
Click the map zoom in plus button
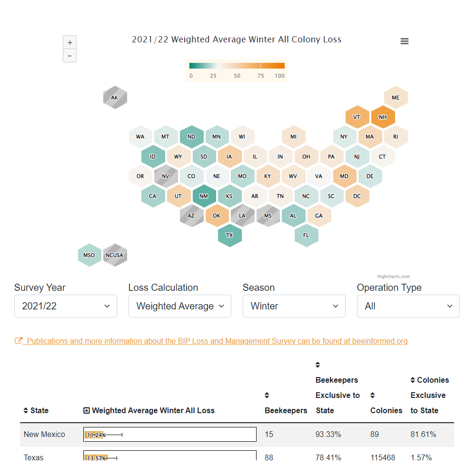[x=69, y=42]
